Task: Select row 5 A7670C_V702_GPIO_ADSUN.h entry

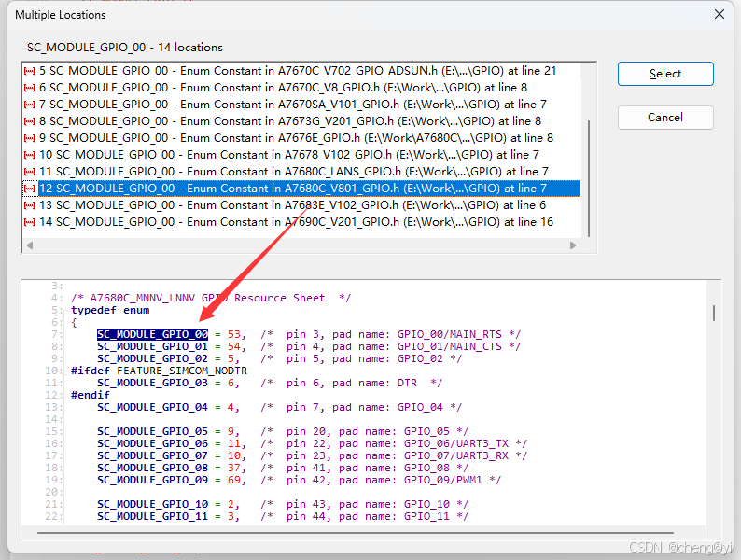Action: pyautogui.click(x=301, y=71)
